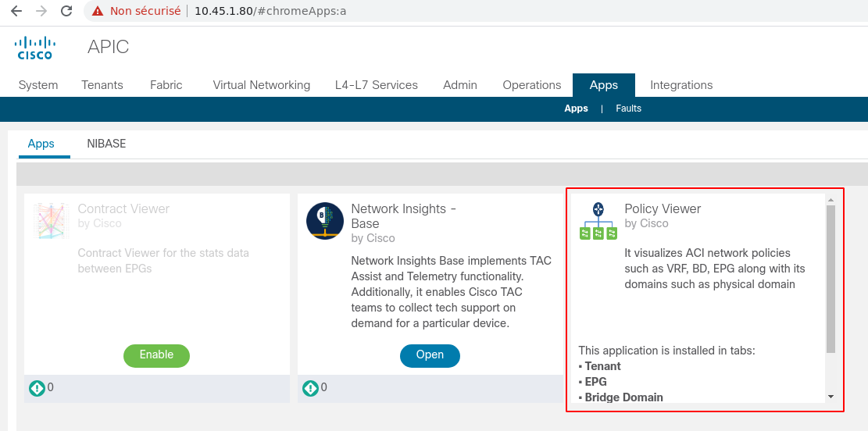
Task: Click the Contract Viewer title
Action: point(123,208)
